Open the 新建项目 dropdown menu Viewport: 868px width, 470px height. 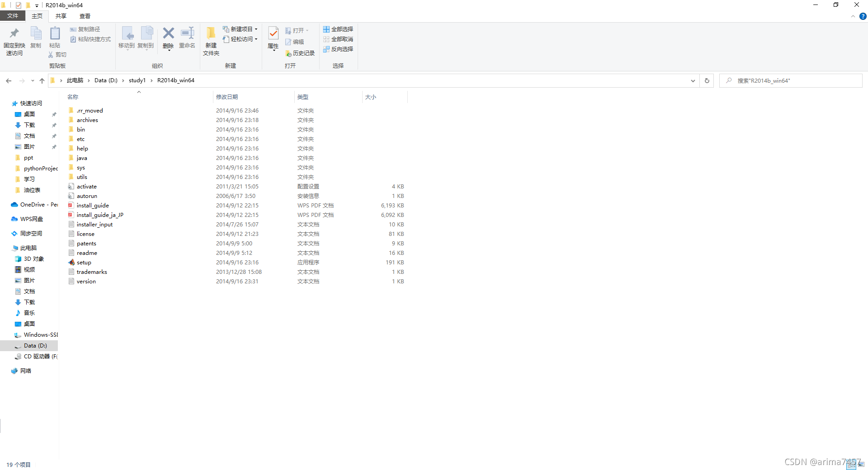256,28
